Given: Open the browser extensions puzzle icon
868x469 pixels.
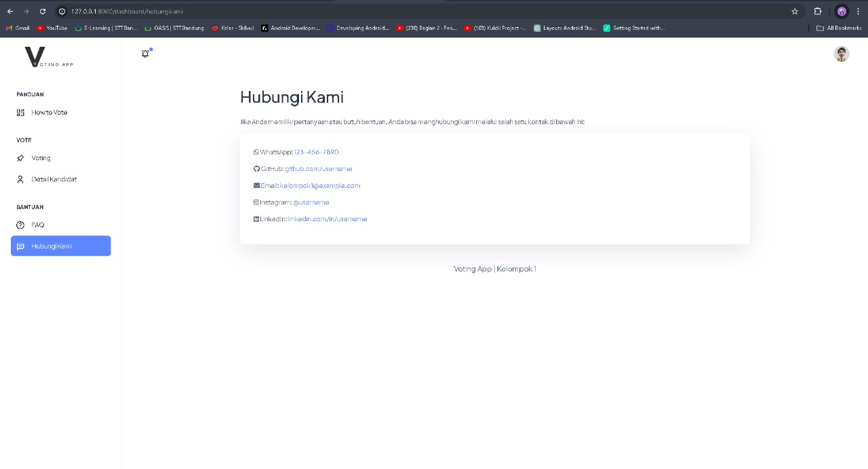Looking at the screenshot, I should tap(818, 12).
